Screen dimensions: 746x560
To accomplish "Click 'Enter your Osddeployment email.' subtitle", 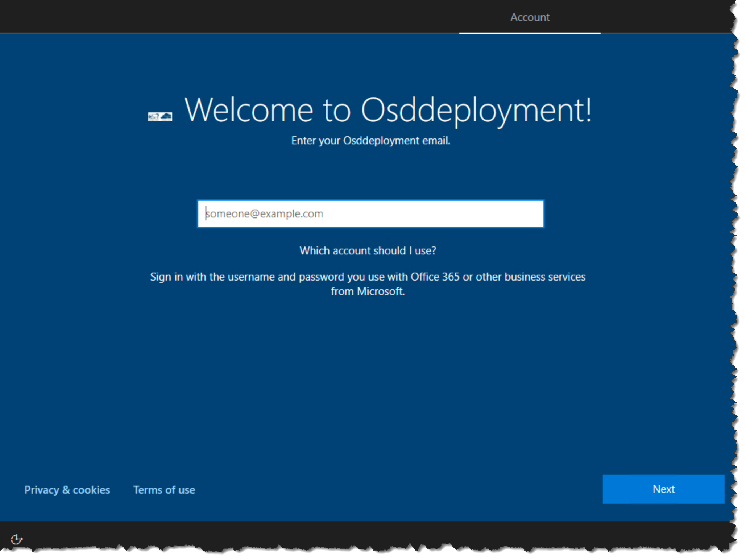I will (370, 141).
